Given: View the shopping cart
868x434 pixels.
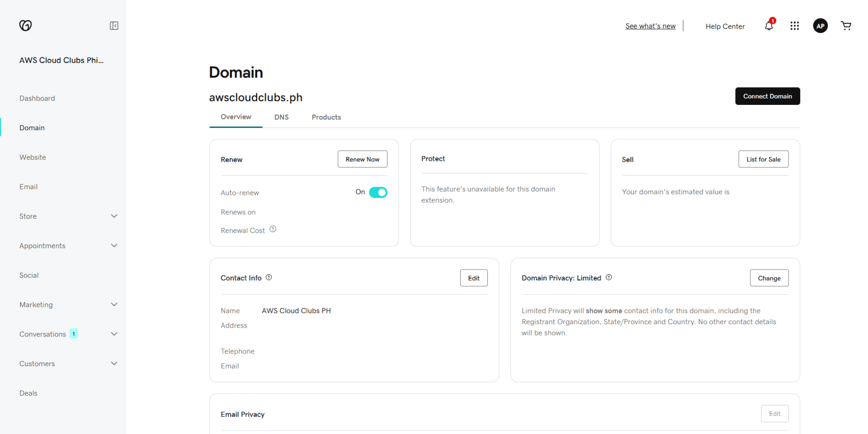Looking at the screenshot, I should [x=846, y=26].
